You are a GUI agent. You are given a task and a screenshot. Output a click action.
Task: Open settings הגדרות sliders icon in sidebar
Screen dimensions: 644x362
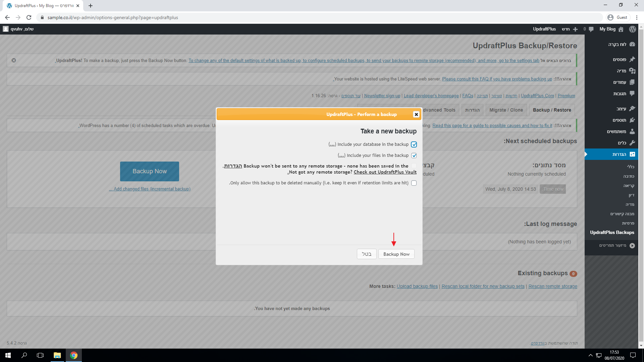pyautogui.click(x=632, y=154)
